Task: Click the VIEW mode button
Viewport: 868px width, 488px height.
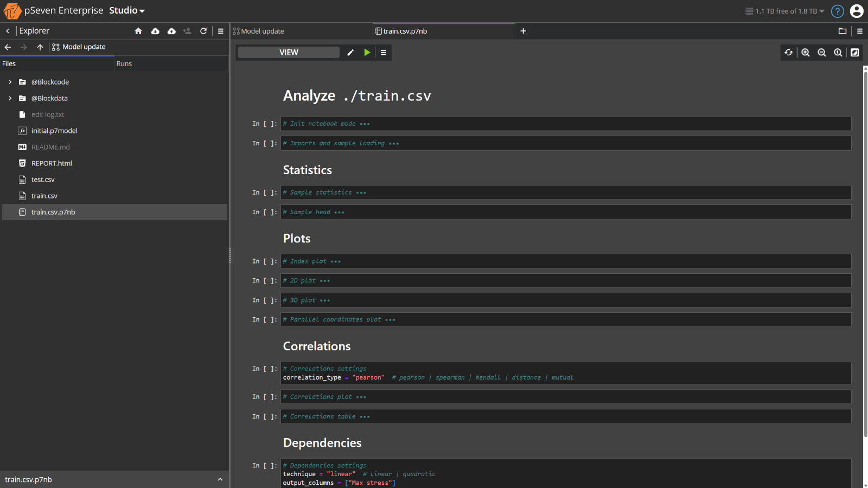Action: (288, 52)
